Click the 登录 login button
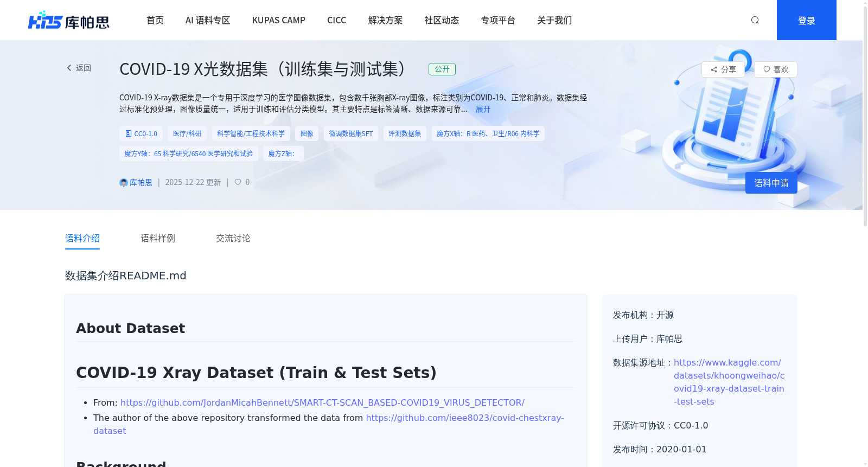Image resolution: width=868 pixels, height=467 pixels. tap(807, 20)
